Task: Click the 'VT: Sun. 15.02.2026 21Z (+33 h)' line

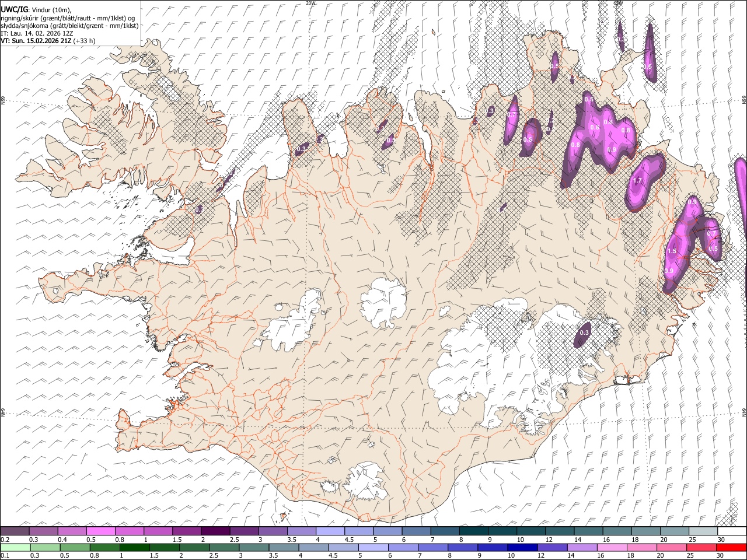Action: click(48, 41)
